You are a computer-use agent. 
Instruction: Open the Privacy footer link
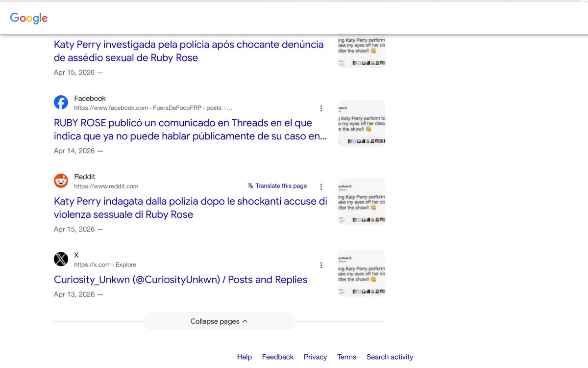click(x=315, y=357)
